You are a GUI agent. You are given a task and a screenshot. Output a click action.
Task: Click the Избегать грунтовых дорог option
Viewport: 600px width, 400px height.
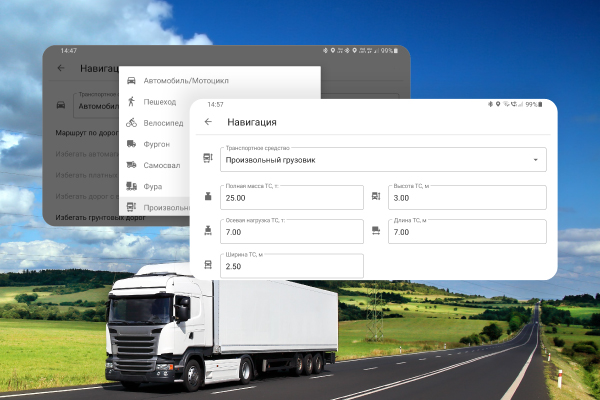[x=87, y=217]
